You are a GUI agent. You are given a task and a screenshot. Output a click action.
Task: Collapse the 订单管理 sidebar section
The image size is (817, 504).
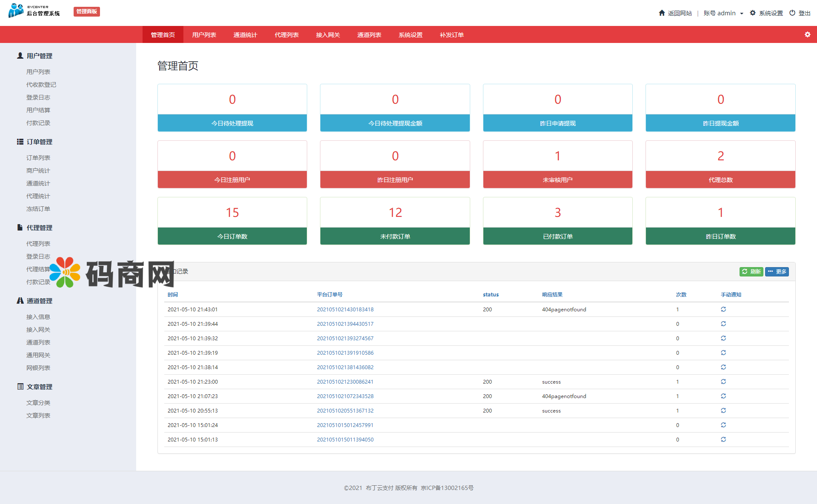tap(39, 142)
